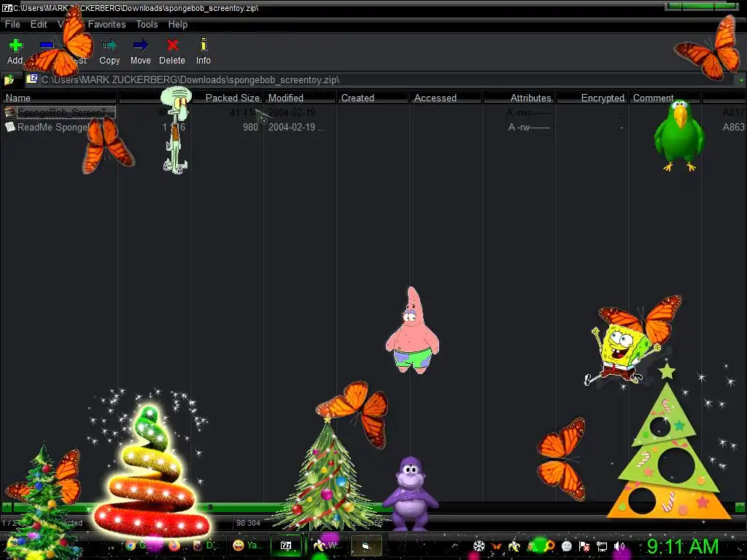This screenshot has height=560, width=747.
Task: Open the Edit menu
Action: 39,24
